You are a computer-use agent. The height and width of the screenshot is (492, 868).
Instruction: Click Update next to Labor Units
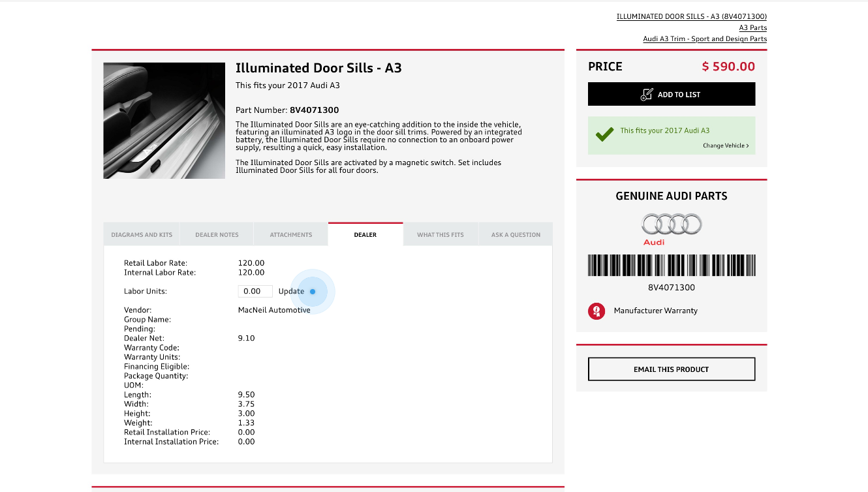pos(291,292)
